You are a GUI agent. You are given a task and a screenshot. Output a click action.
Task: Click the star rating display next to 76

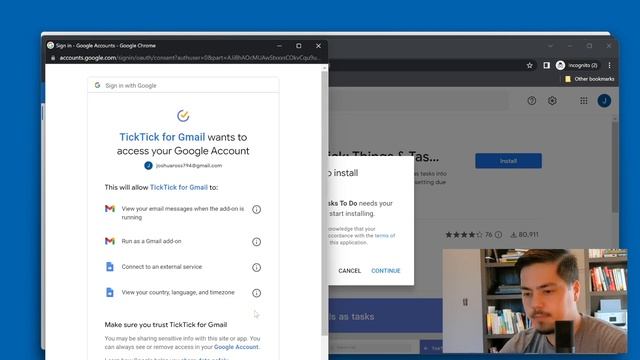tap(464, 235)
